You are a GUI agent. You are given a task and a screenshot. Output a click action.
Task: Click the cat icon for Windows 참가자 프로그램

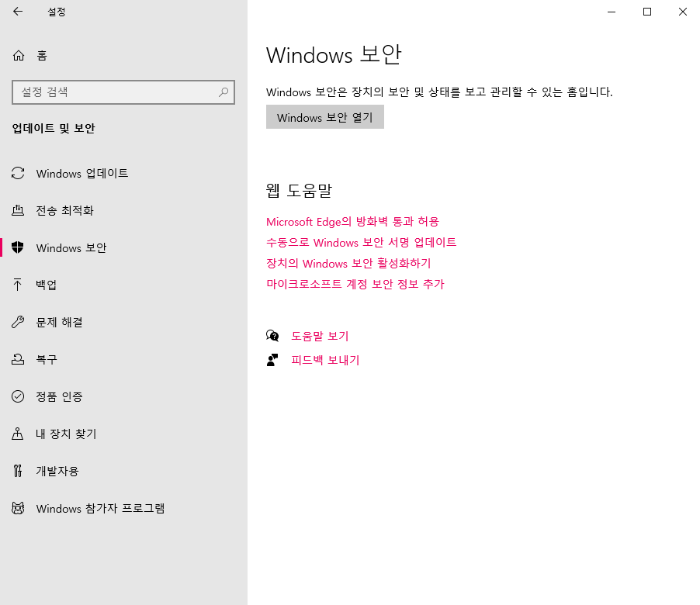pyautogui.click(x=18, y=508)
